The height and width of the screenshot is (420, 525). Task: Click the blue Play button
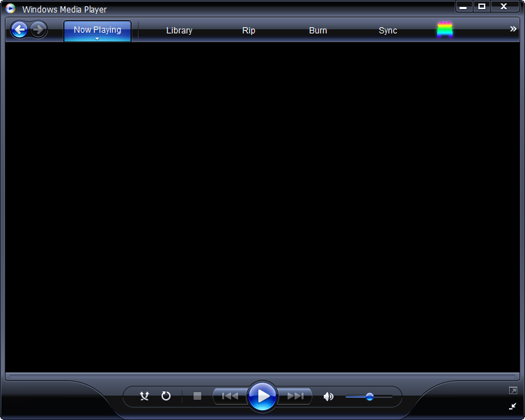[x=262, y=396]
